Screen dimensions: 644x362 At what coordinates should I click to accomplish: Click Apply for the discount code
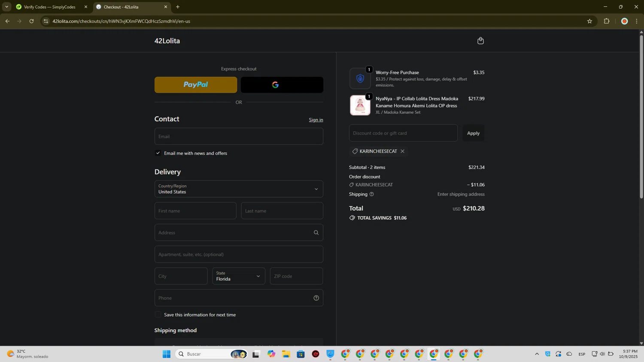[473, 133]
